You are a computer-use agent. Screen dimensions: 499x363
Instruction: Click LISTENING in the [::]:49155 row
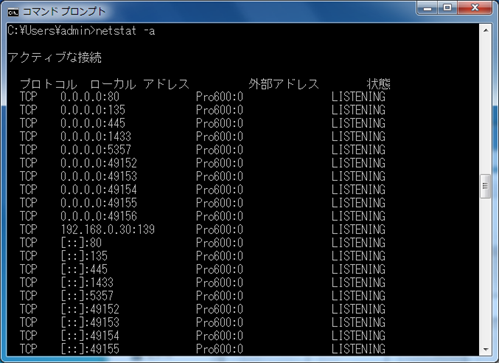358,349
